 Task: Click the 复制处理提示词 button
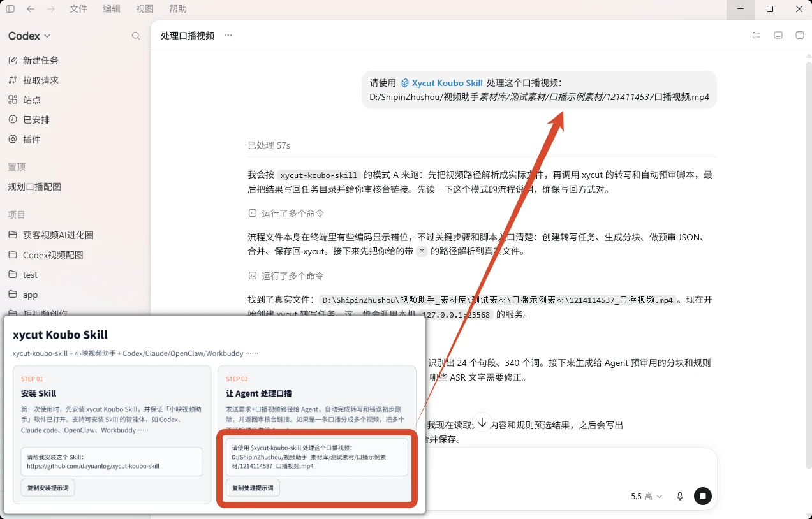253,488
